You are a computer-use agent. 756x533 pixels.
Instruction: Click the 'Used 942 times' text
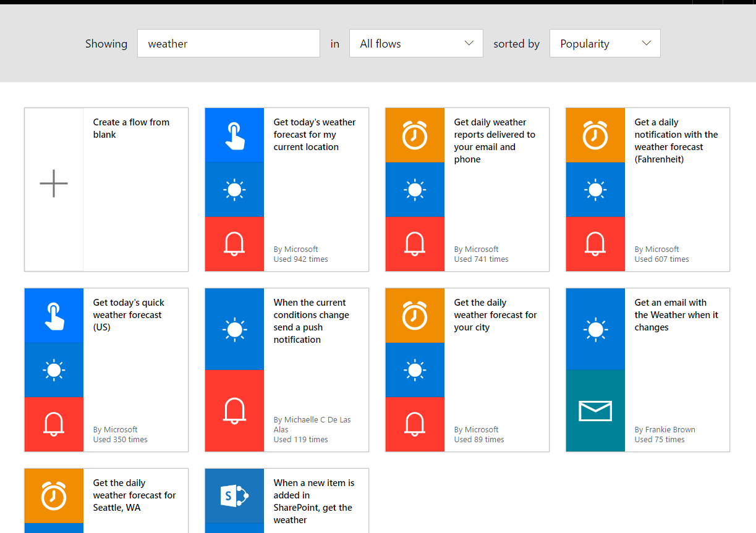301,259
